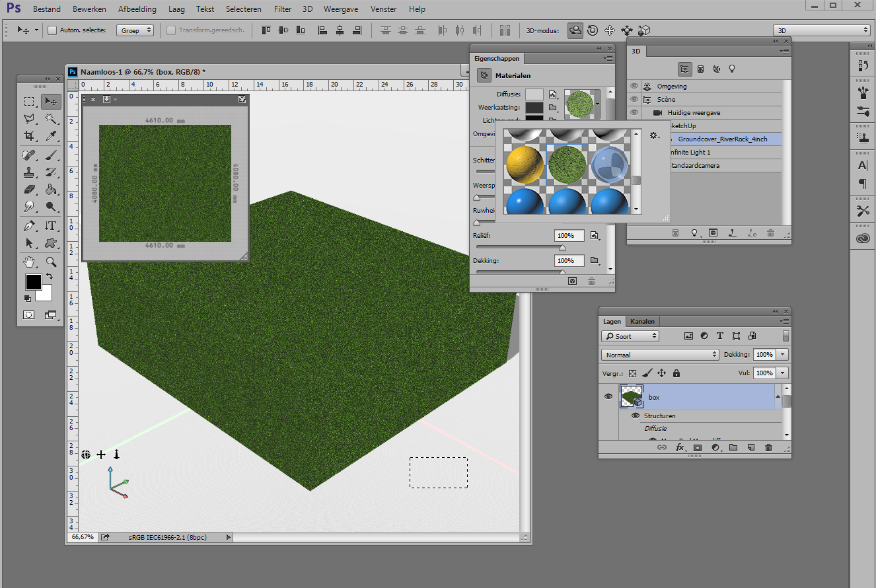Toggle Quick Mask mode

(29, 315)
